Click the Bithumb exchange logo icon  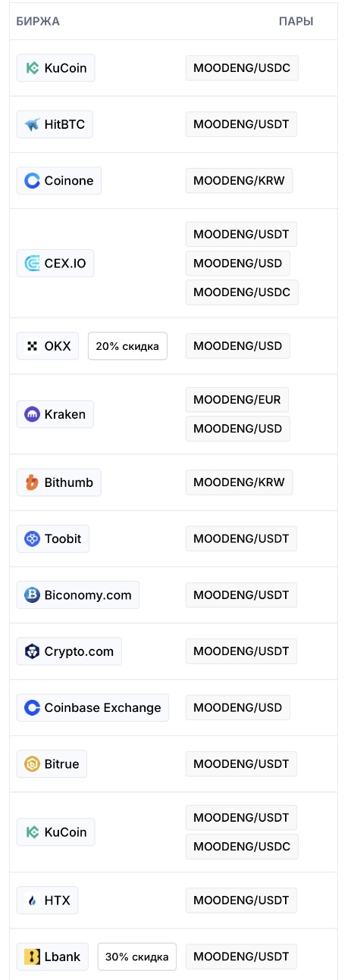[32, 482]
